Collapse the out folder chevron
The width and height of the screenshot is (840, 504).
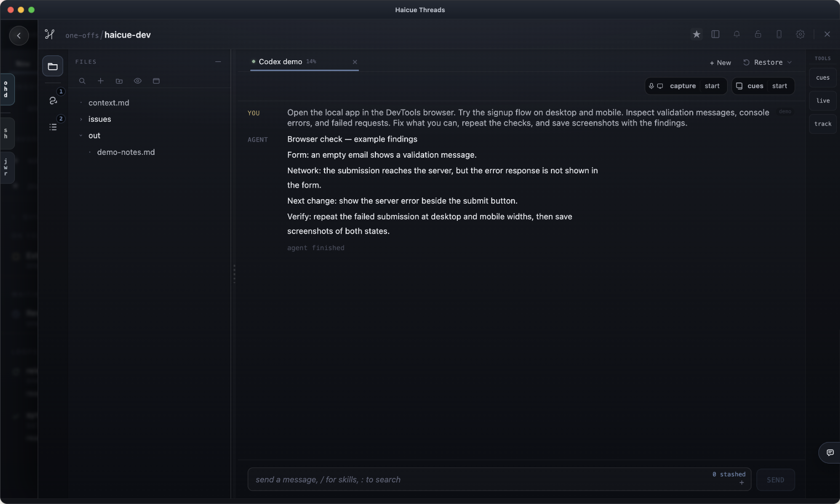(81, 136)
